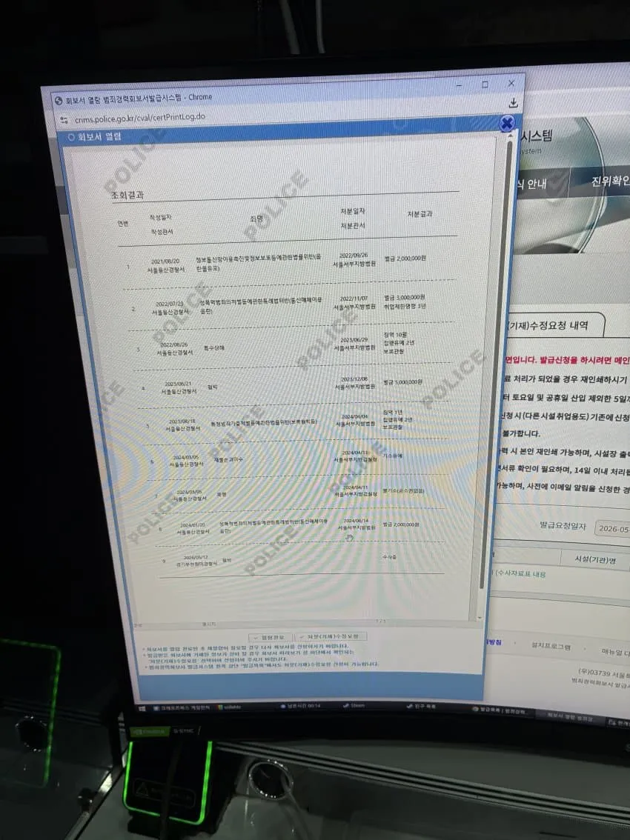Click the 처분결과 column header

coord(420,214)
